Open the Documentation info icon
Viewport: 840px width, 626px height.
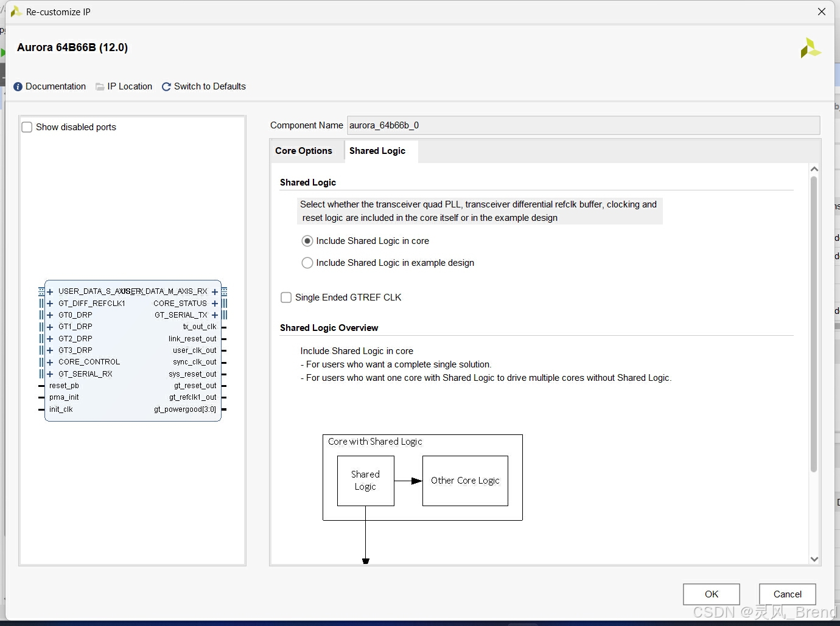coord(18,87)
